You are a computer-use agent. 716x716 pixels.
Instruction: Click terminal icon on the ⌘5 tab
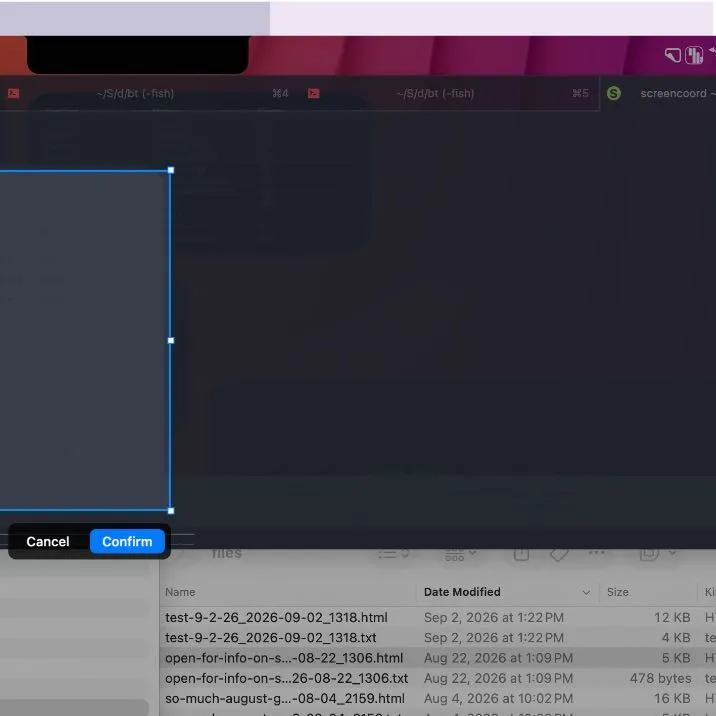coord(314,94)
